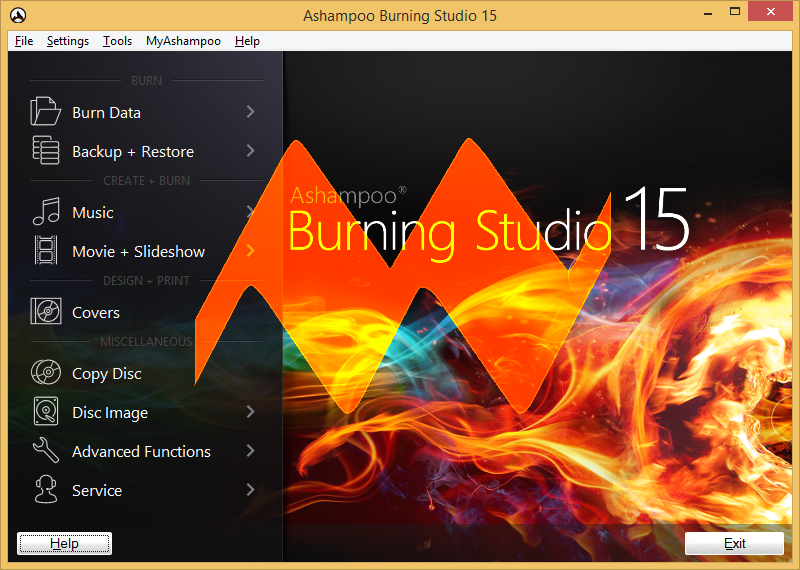Click the Disc Image drive icon

(x=46, y=411)
